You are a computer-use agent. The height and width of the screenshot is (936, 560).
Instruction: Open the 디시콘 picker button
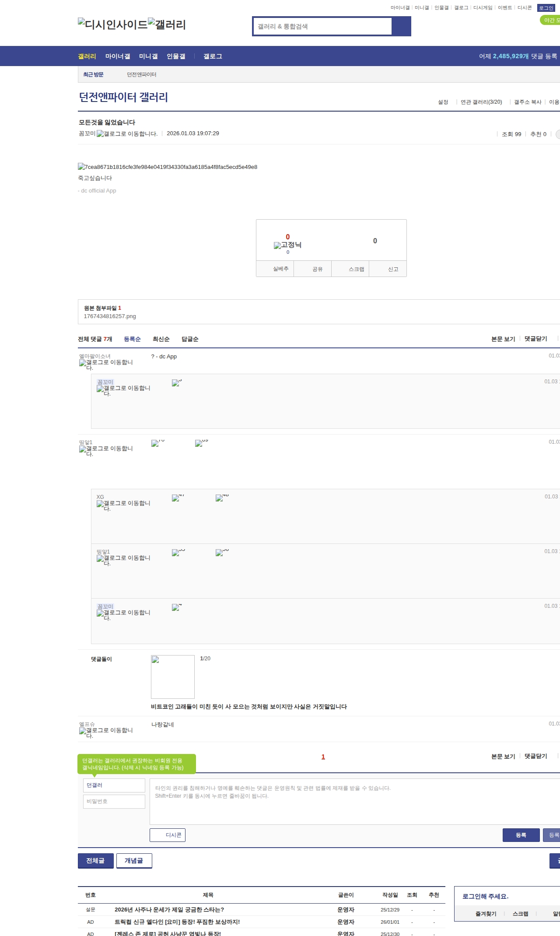pos(168,835)
